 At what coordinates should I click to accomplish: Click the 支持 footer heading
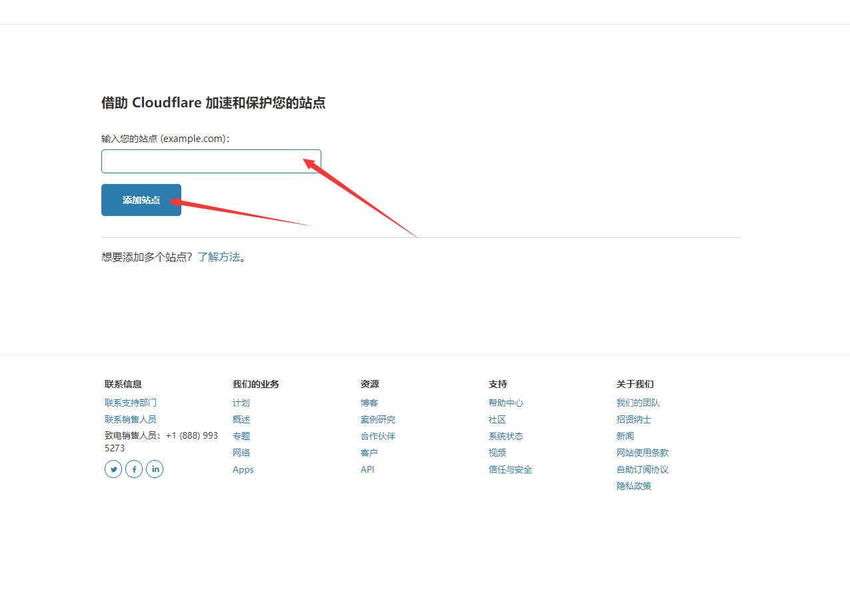498,384
